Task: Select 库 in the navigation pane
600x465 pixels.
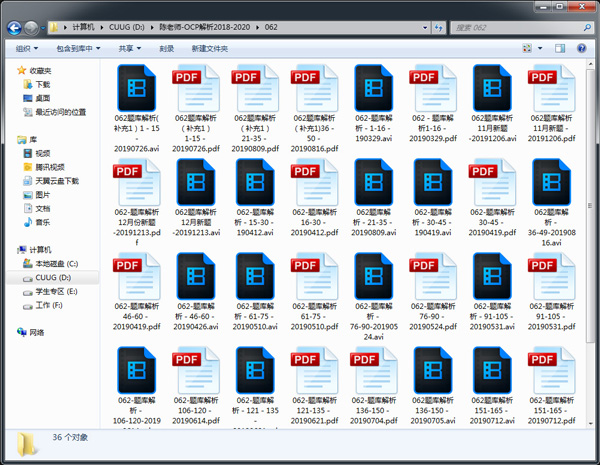Action: click(x=27, y=139)
